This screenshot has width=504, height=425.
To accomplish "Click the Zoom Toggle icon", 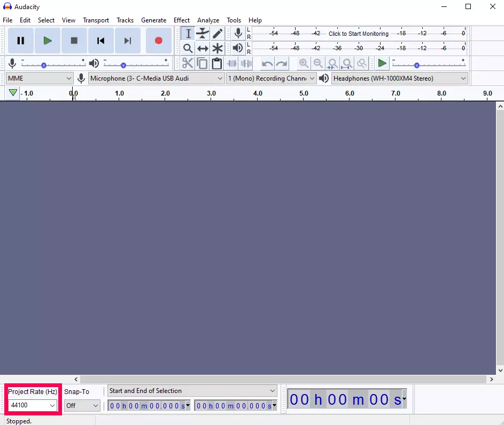I will [362, 63].
